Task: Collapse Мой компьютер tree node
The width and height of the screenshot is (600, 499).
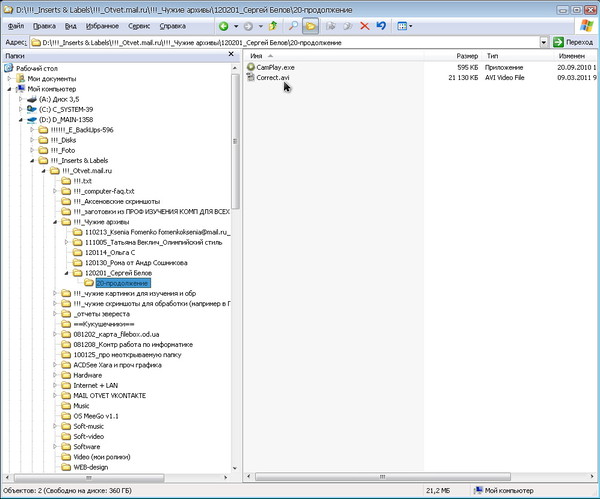Action: (x=10, y=89)
